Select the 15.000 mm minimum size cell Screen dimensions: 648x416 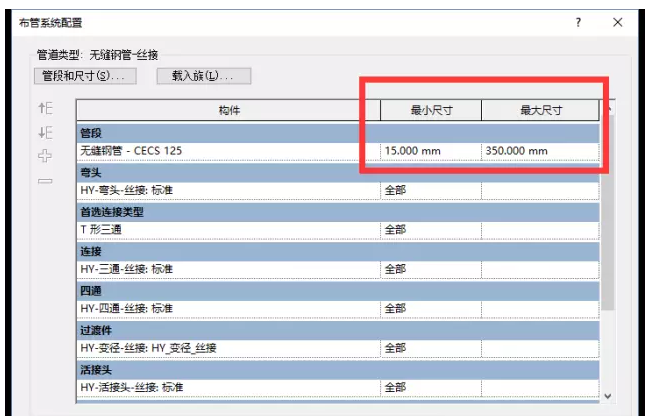(x=431, y=151)
